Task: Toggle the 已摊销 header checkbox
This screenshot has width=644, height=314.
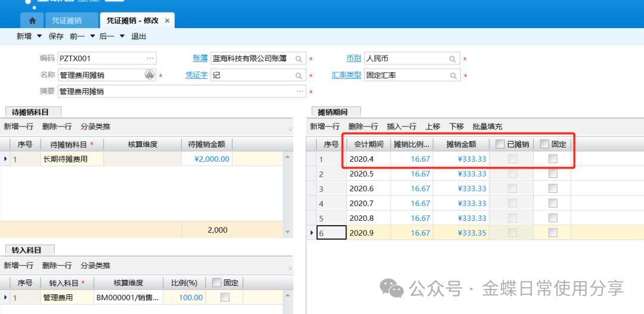Action: click(x=500, y=144)
